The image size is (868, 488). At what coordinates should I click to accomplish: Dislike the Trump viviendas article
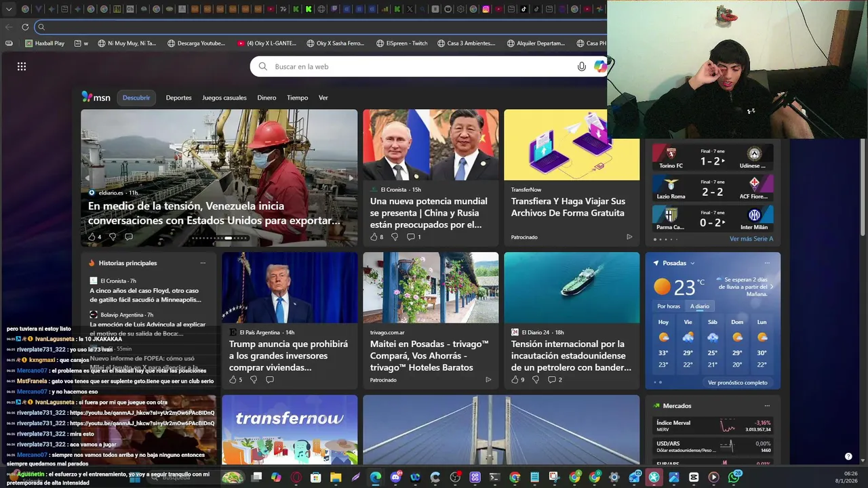pyautogui.click(x=254, y=380)
